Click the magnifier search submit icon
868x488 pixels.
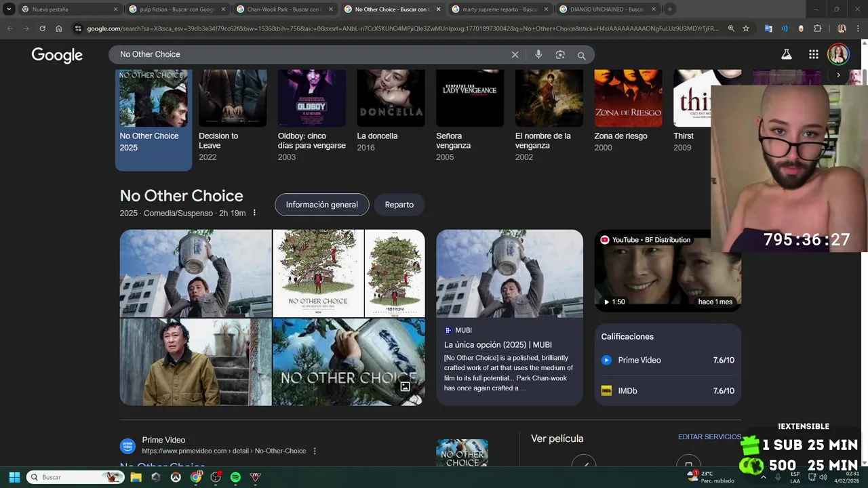pos(581,55)
